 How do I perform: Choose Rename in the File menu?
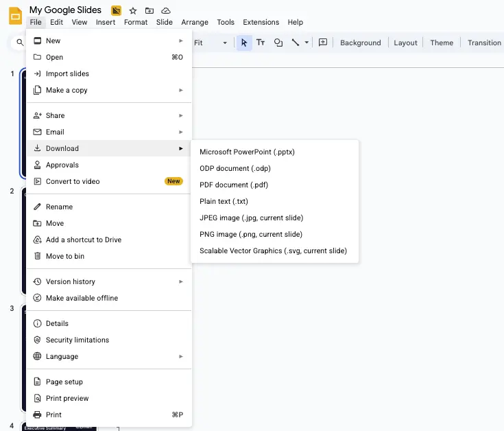tap(109, 207)
